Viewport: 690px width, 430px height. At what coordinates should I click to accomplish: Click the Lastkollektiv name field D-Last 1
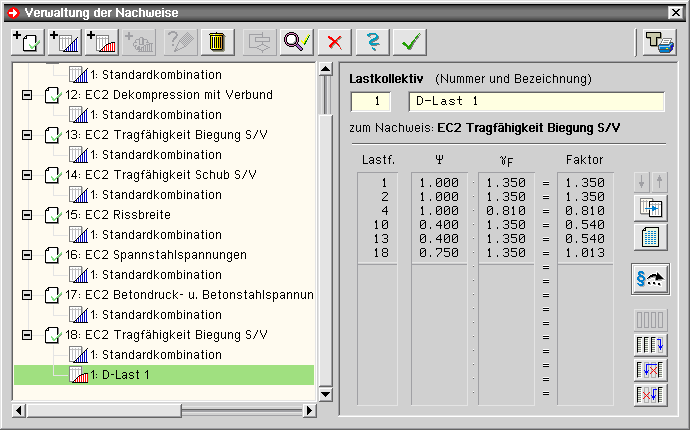click(x=536, y=101)
